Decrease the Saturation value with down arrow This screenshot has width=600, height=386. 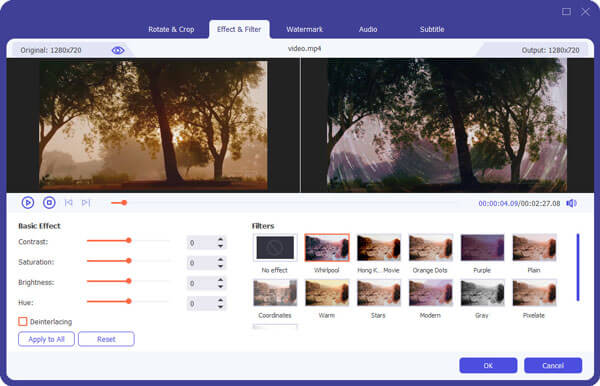(x=220, y=266)
